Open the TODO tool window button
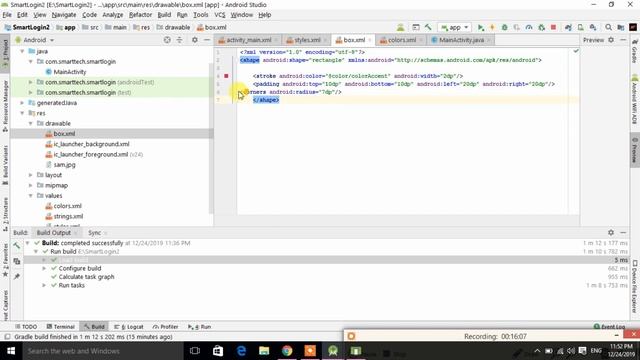 [x=26, y=327]
